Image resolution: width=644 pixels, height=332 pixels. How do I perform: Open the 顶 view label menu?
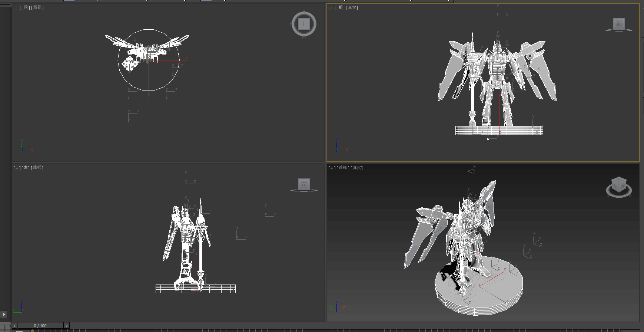pyautogui.click(x=26, y=8)
